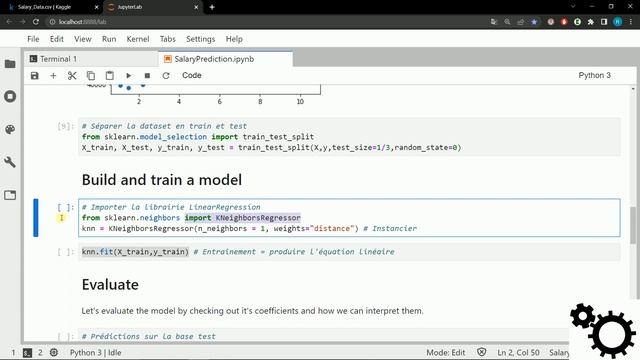Click the localhost address bar
This screenshot has width=640, height=360.
point(265,22)
